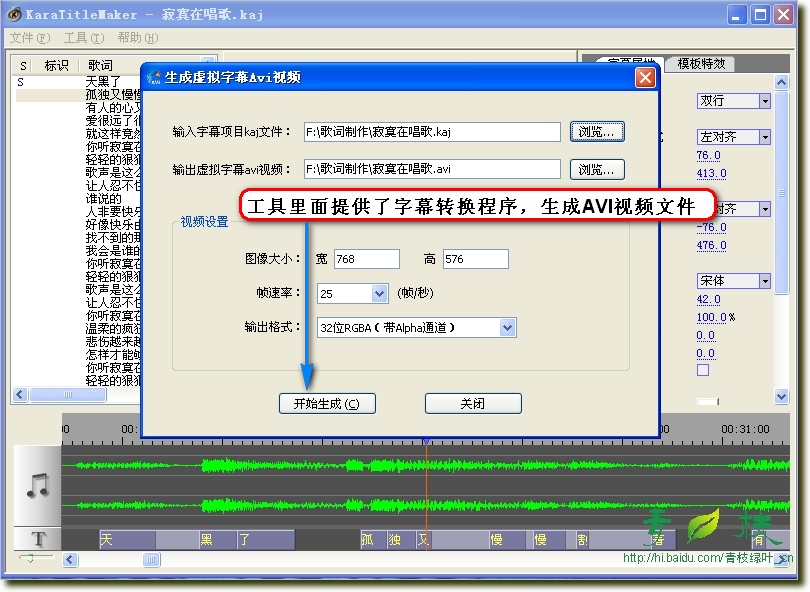Click the small white color swatch in properties
The height and width of the screenshot is (592, 810).
(708, 401)
